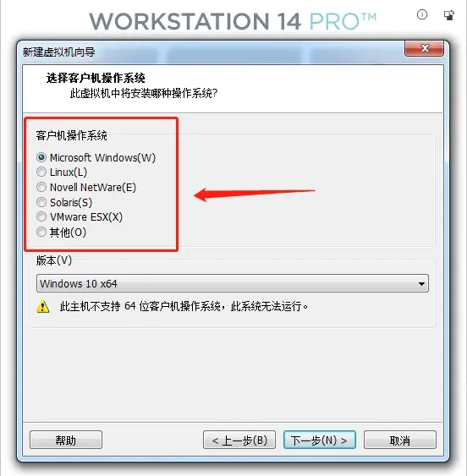Viewport: 467px width, 476px height.
Task: Click the 新建虚拟机向导 title bar
Action: pyautogui.click(x=212, y=52)
